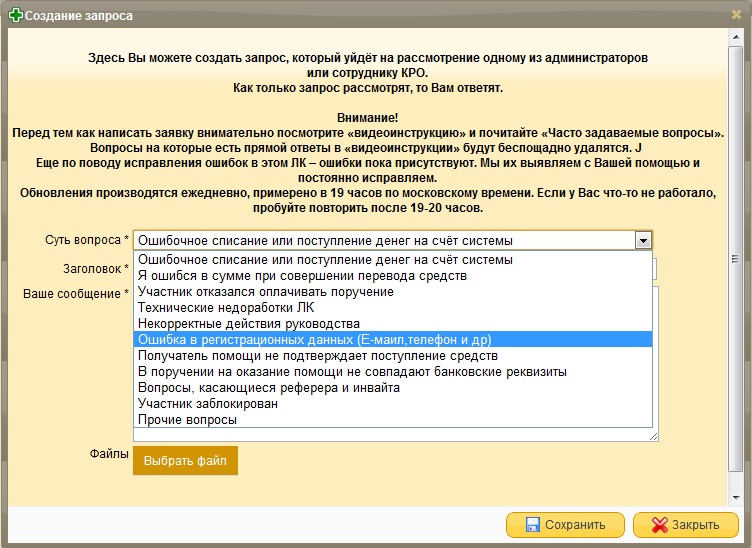Click the green plus icon in the title bar
The image size is (752, 548).
point(16,15)
